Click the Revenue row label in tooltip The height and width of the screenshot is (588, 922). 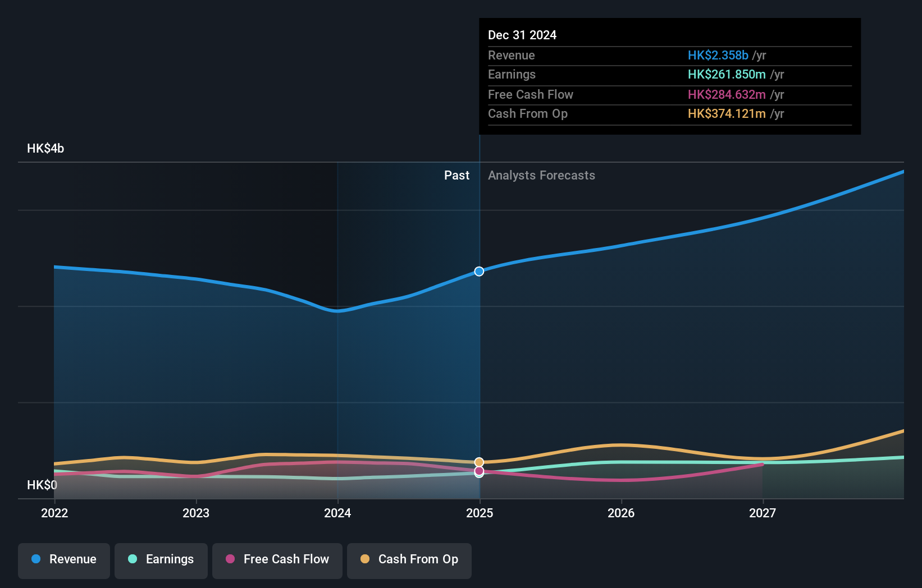512,56
